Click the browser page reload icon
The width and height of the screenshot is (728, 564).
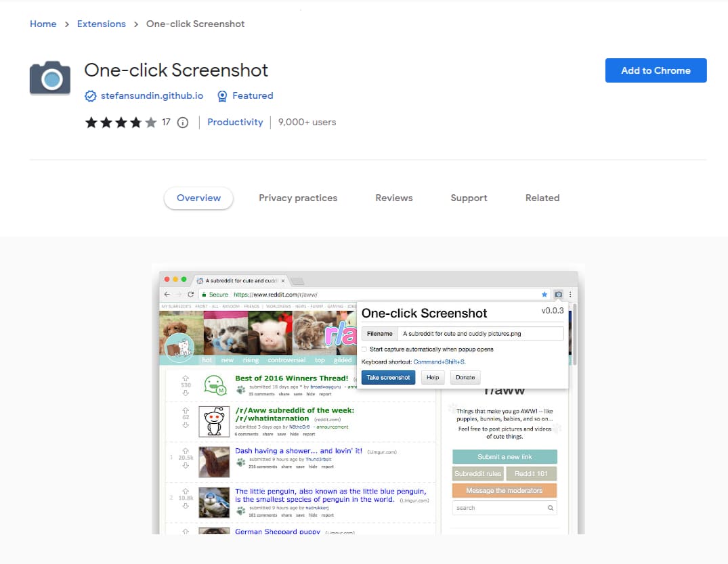[x=192, y=295]
